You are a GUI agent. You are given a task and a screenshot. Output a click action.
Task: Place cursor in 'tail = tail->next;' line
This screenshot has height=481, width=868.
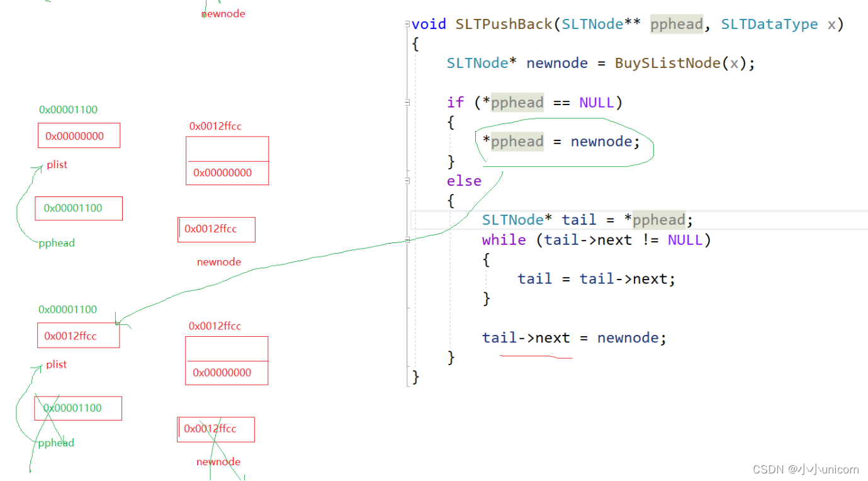pos(596,279)
